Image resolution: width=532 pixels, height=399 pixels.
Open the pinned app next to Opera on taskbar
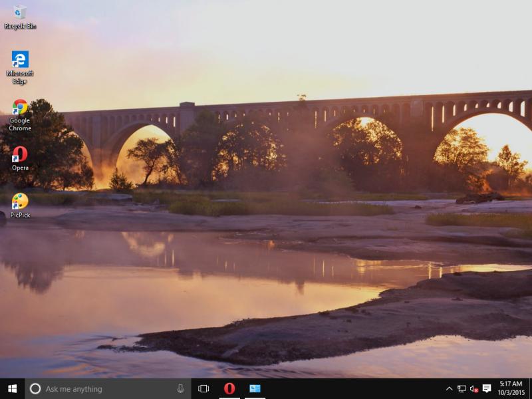click(255, 389)
